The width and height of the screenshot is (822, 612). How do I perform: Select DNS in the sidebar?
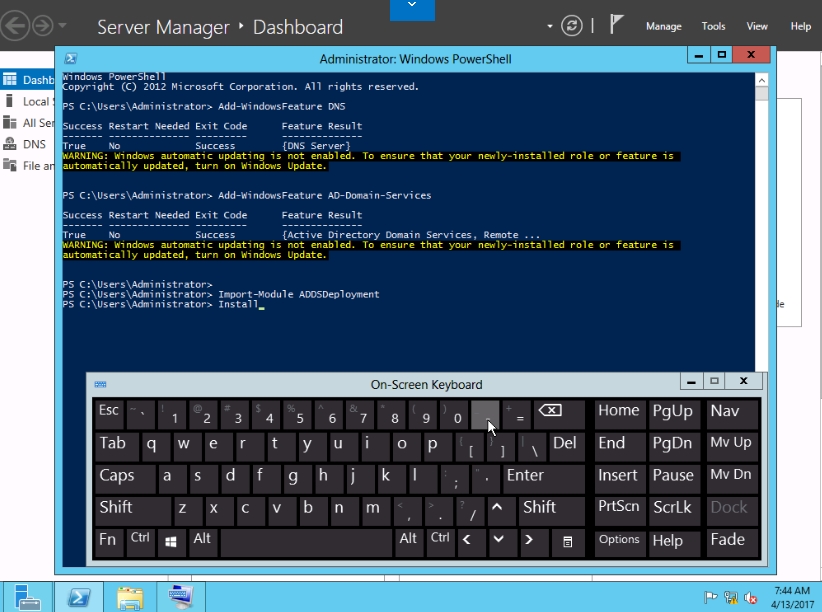pyautogui.click(x=28, y=144)
